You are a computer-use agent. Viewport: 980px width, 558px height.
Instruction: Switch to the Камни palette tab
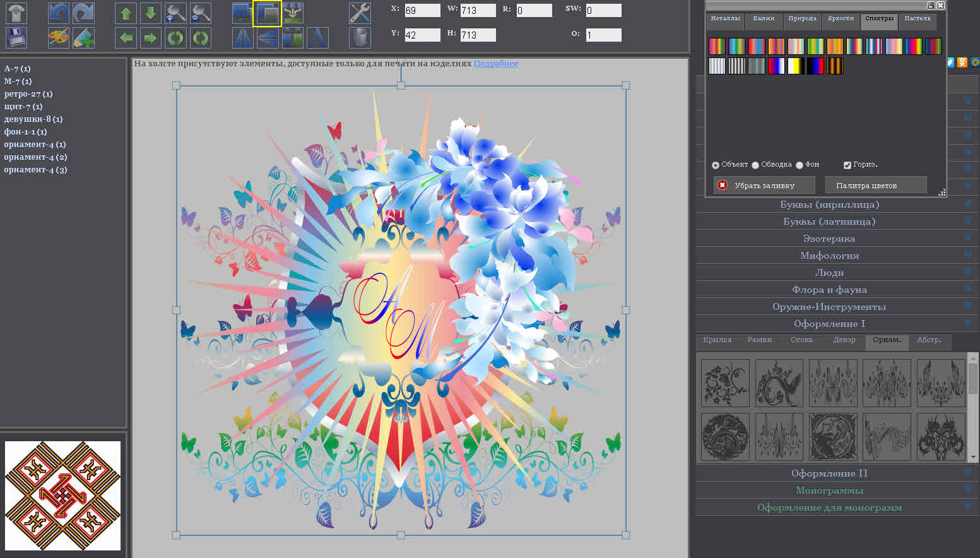coord(764,21)
